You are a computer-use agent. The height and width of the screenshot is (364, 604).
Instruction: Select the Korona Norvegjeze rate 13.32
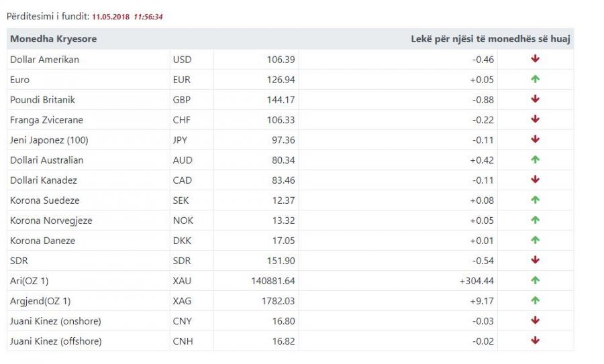283,221
